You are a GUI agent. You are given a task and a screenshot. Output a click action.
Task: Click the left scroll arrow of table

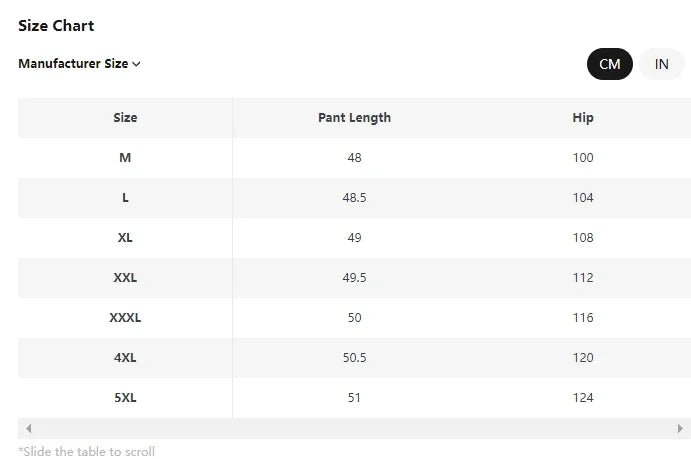tap(28, 428)
